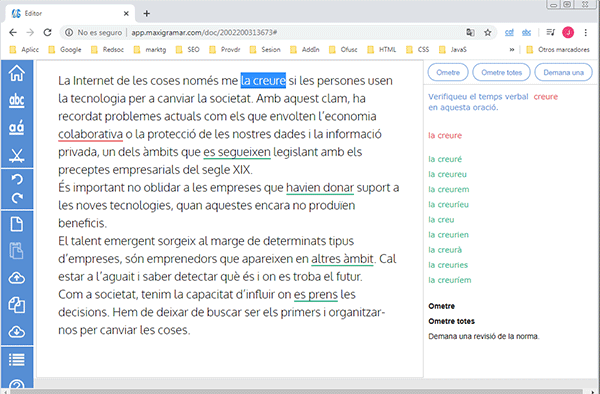Click the underlined phrase 'havien donar'
The image size is (600, 394).
tap(320, 187)
